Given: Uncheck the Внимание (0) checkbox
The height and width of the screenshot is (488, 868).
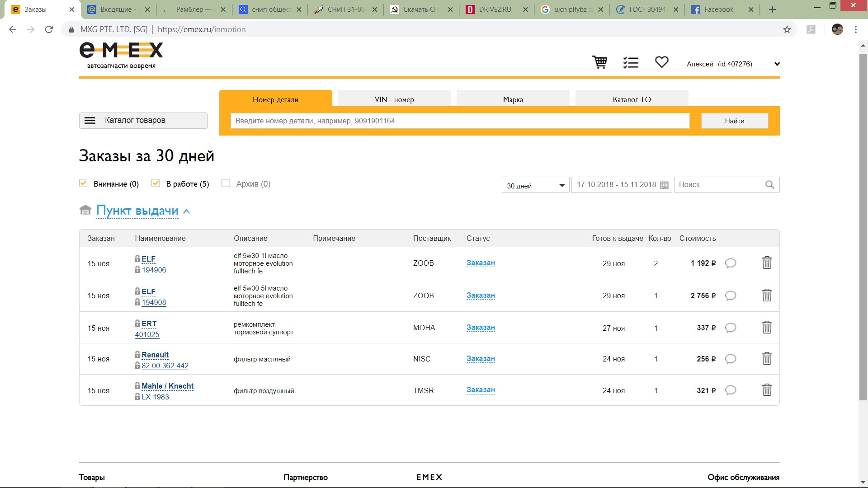Looking at the screenshot, I should click(83, 183).
